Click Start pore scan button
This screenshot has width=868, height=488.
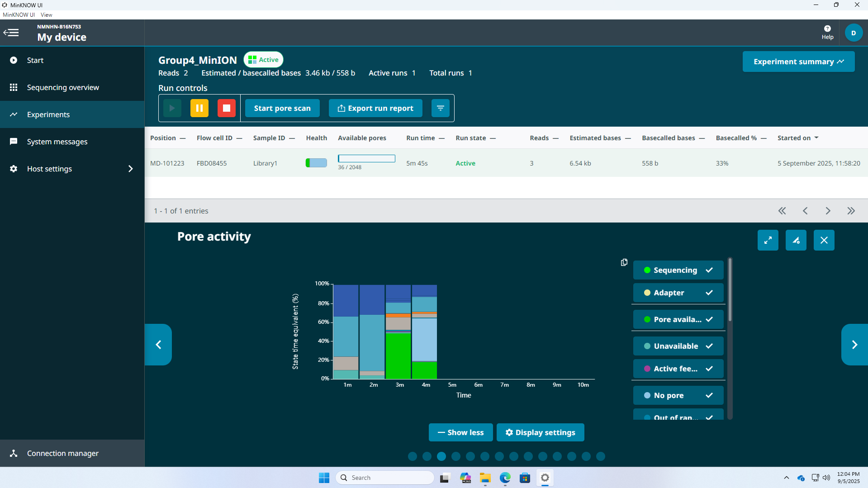(x=282, y=108)
